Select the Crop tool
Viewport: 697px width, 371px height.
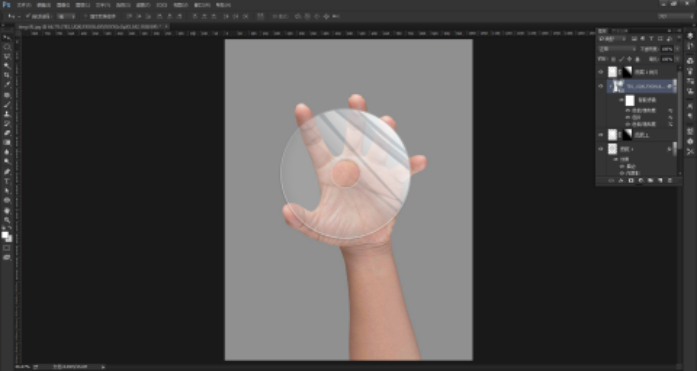tap(7, 75)
